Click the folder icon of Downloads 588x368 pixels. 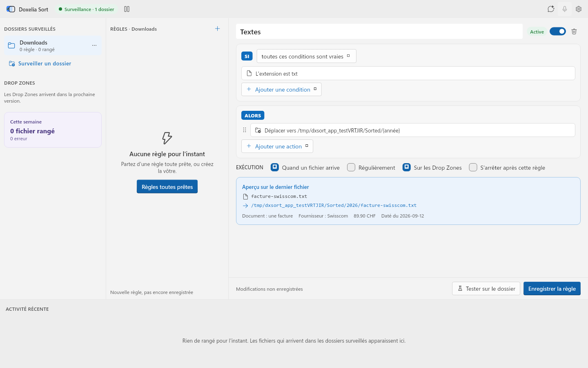coord(11,45)
